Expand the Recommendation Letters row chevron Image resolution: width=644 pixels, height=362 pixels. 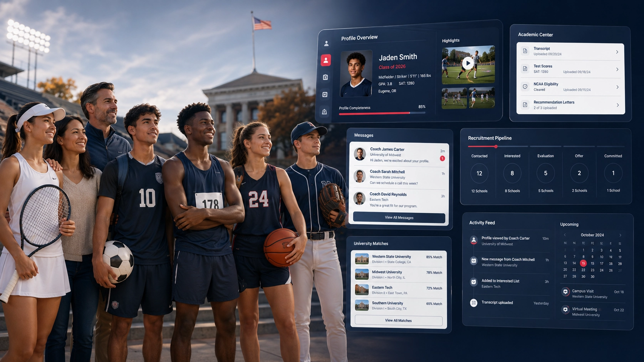point(618,105)
